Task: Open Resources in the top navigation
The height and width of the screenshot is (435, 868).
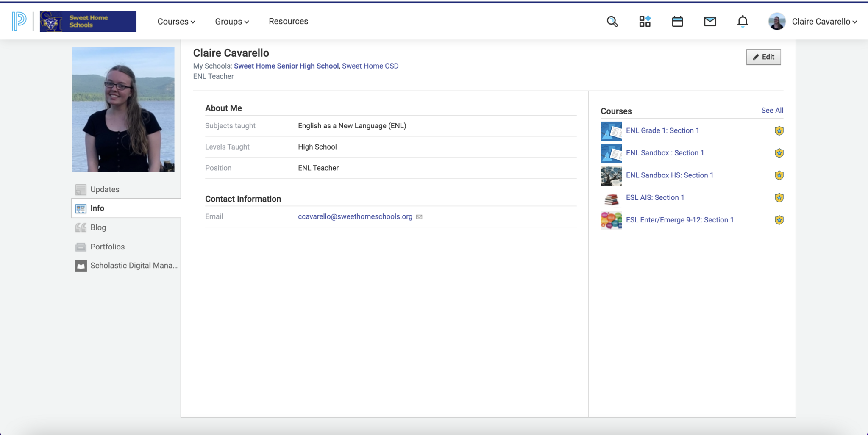Action: [288, 21]
